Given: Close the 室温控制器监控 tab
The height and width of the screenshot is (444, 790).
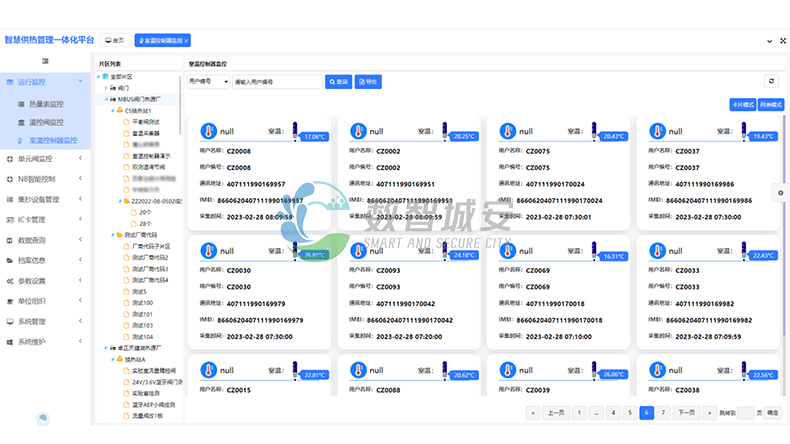Looking at the screenshot, I should (x=184, y=40).
